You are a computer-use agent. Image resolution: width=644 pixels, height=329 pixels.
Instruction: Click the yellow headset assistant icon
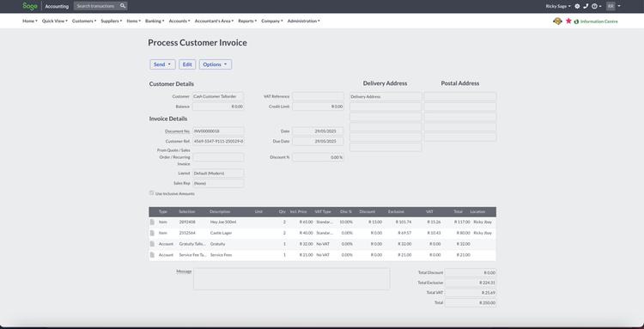point(557,21)
